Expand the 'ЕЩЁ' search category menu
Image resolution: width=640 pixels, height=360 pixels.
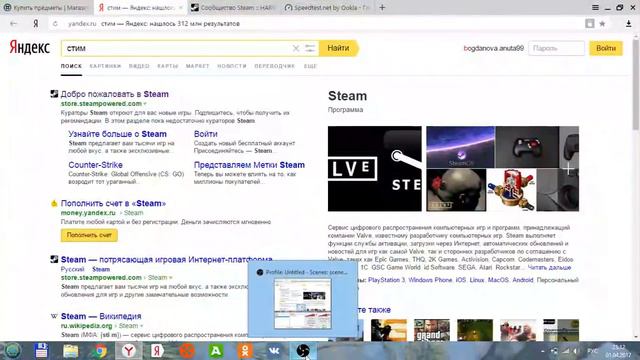click(x=310, y=66)
